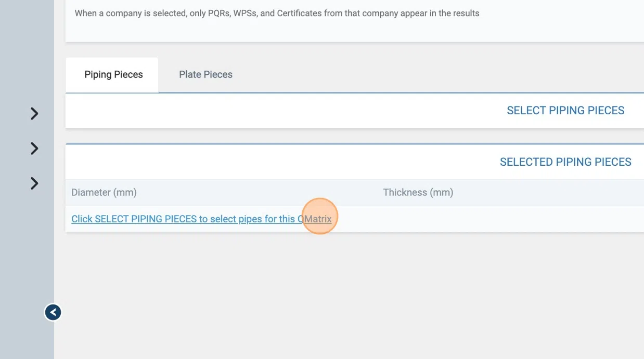Expand the third sidebar chevron arrow
The width and height of the screenshot is (644, 359).
click(x=34, y=183)
